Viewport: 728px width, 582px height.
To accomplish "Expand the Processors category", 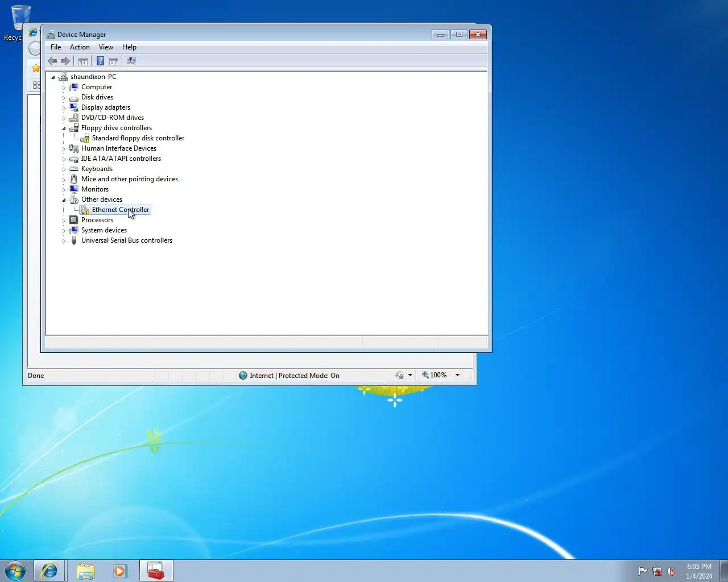I will 64,221.
